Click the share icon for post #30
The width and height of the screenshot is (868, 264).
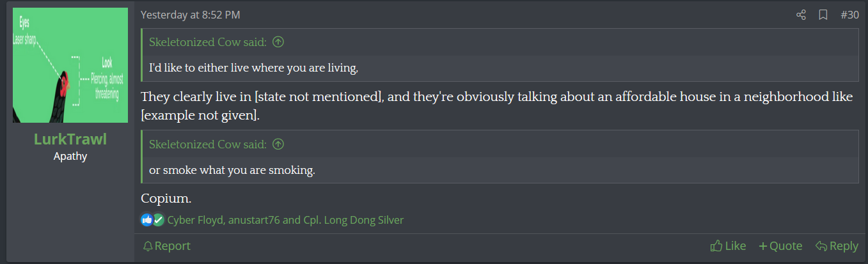801,15
